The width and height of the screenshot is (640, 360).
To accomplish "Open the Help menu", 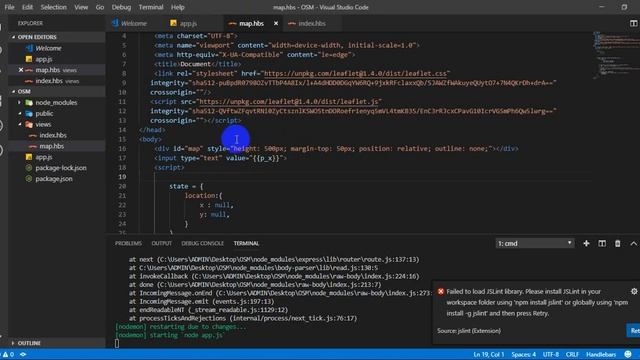I will [178, 7].
